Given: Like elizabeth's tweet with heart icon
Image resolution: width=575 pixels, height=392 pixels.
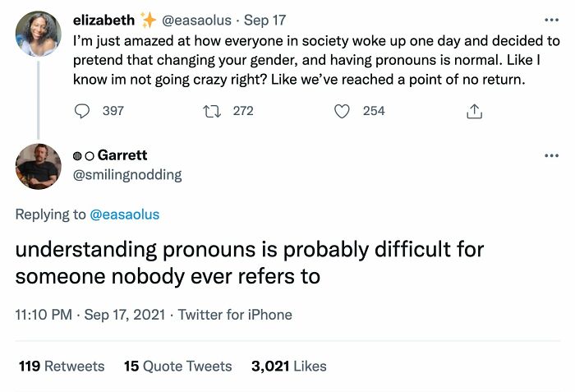Looking at the screenshot, I should coord(342,111).
